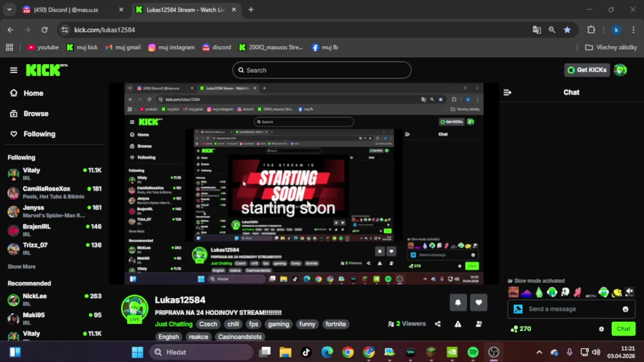Viewport: 644px width, 362px height.
Task: Open Všechny záložky bookmarks folder
Action: coord(611,47)
